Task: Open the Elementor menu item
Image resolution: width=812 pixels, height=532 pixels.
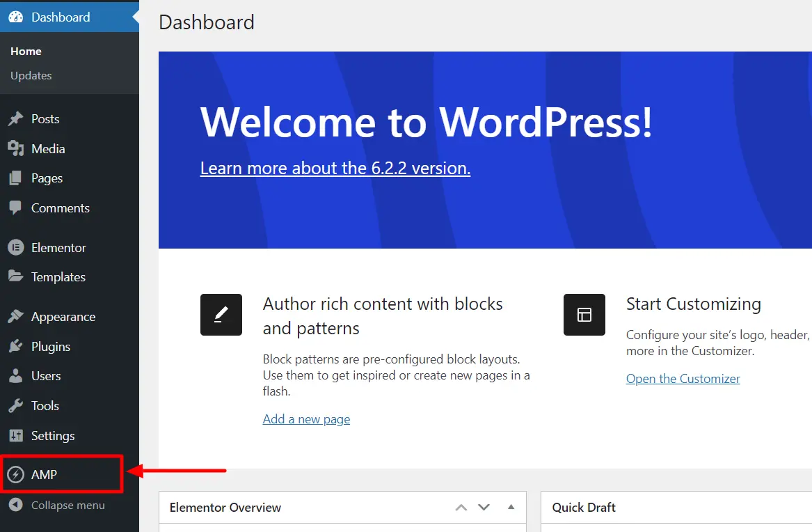Action: (70, 248)
